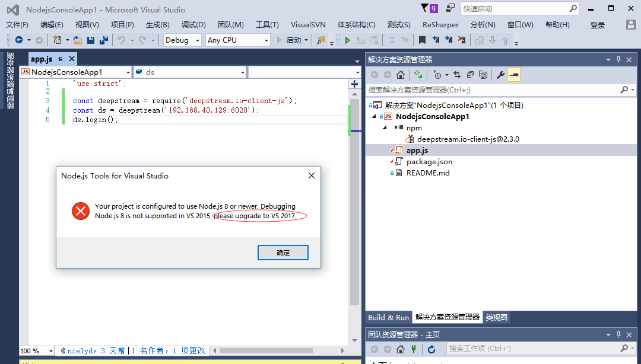This screenshot has height=364, width=641.
Task: Click the editor horizontal scrollbar thumb
Action: tap(266, 350)
